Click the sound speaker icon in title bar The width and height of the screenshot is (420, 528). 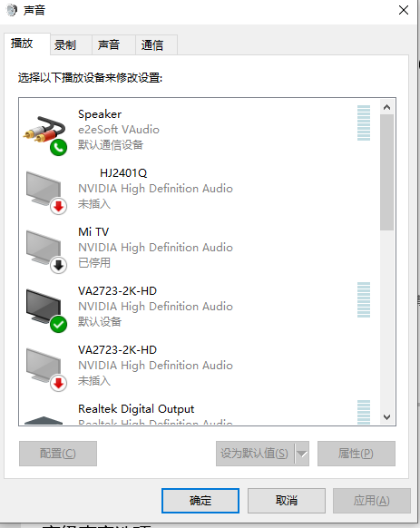point(12,10)
